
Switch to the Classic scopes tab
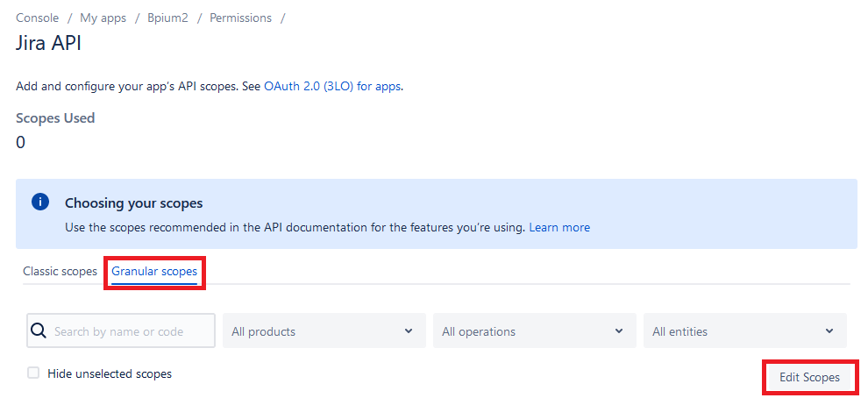pyautogui.click(x=60, y=271)
